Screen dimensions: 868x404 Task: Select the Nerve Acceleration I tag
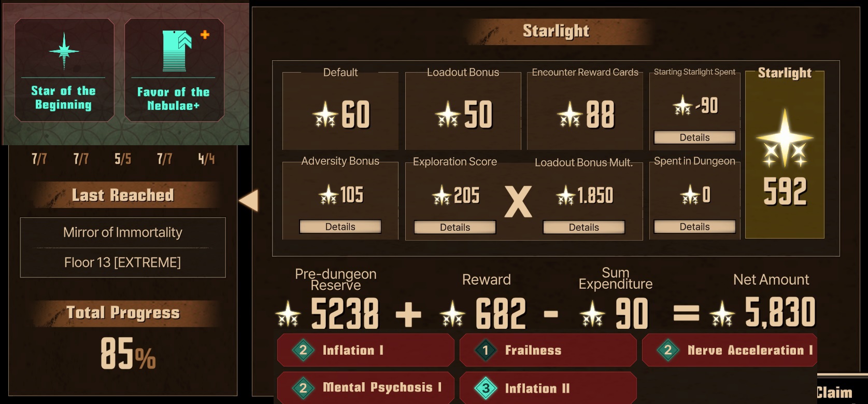click(x=730, y=350)
